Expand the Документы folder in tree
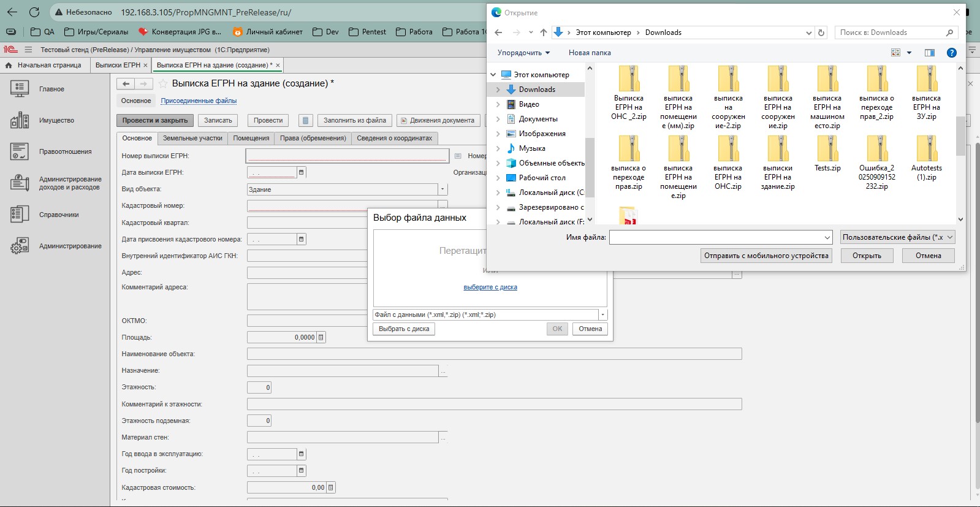The image size is (980, 507). tap(498, 119)
